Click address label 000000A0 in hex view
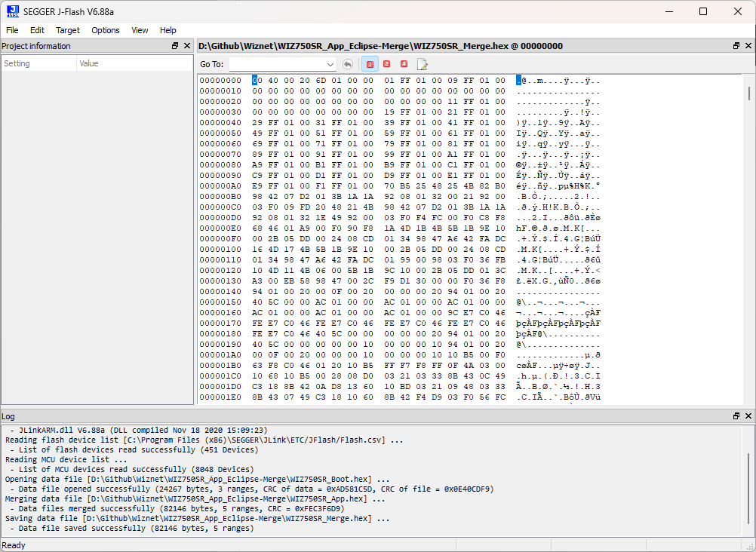The height and width of the screenshot is (552, 756). click(x=220, y=186)
